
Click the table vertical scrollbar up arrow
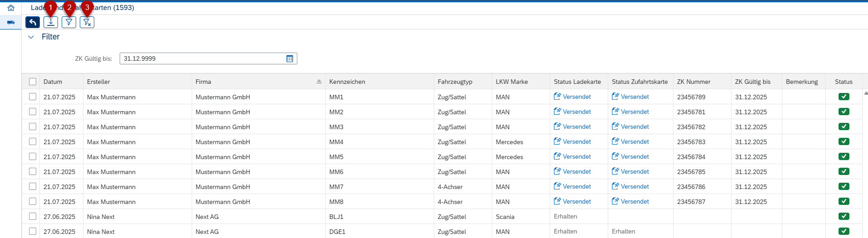point(866,93)
